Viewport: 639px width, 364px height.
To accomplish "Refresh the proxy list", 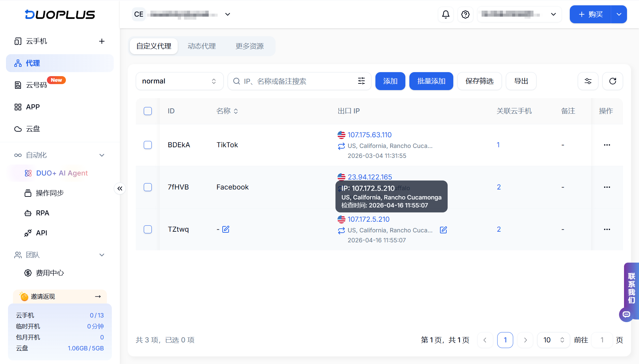I will click(613, 81).
